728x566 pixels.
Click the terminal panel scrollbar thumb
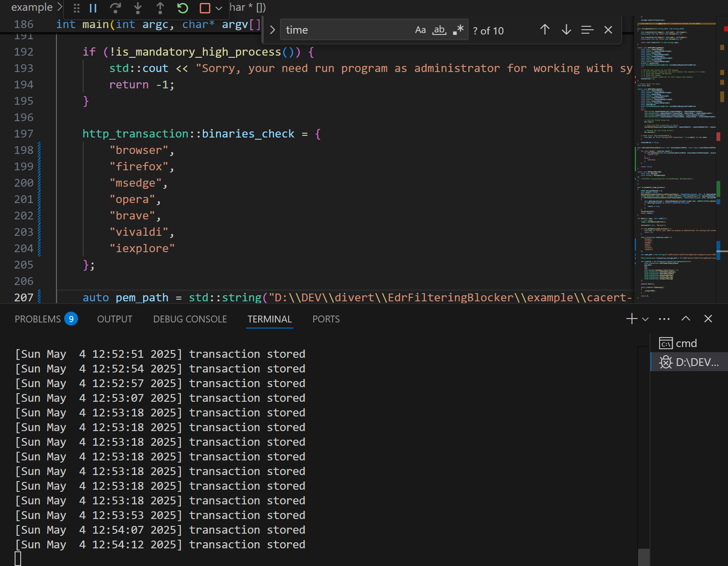pos(644,557)
